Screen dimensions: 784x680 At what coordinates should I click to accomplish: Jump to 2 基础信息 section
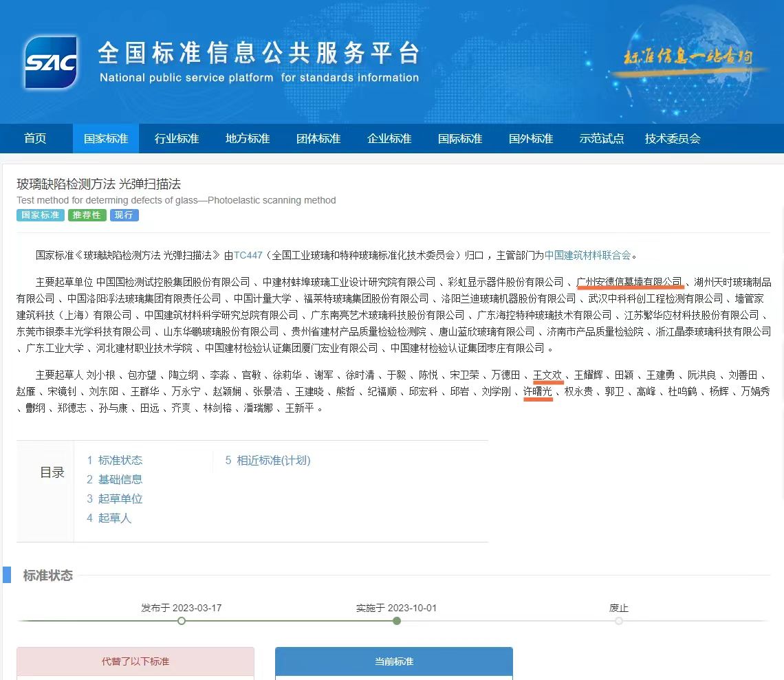point(114,479)
